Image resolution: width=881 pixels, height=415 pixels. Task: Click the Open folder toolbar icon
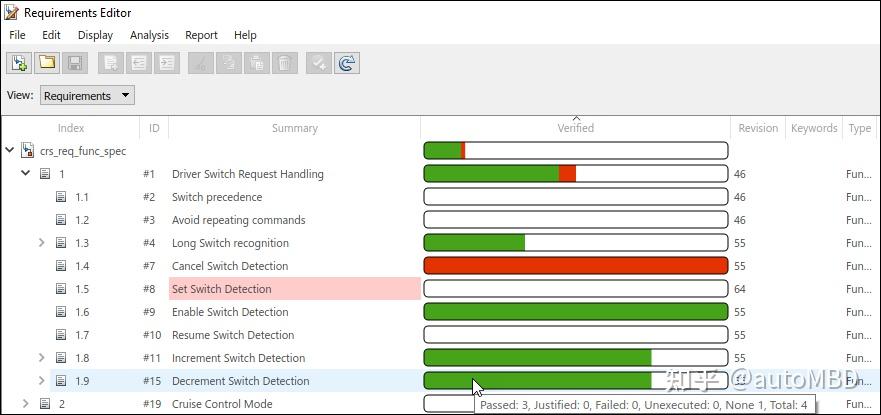46,63
